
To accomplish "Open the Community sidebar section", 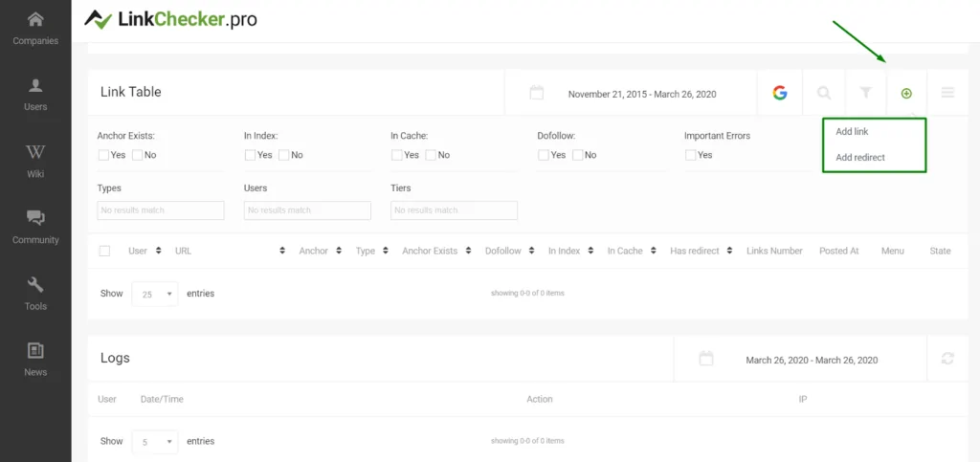I will 35,228.
